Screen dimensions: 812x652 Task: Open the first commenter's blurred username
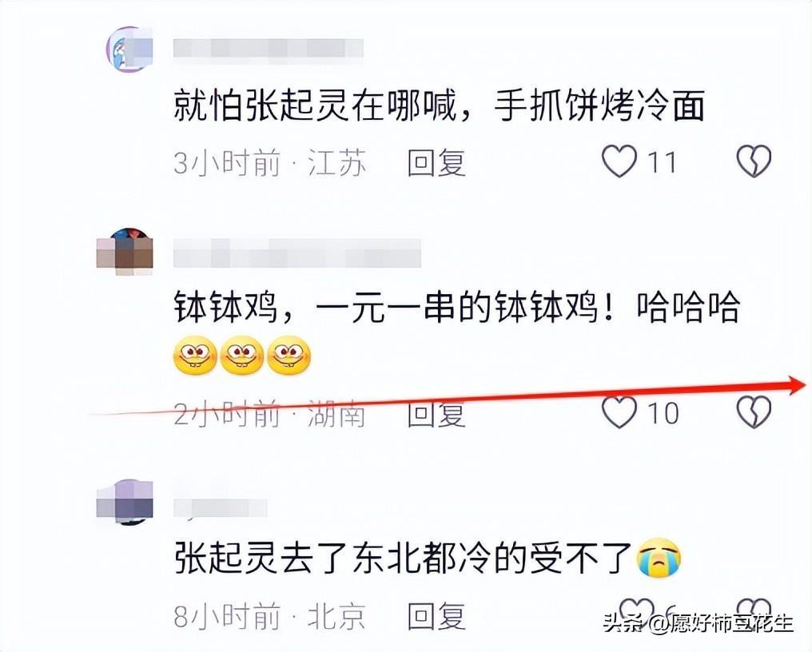click(x=269, y=49)
